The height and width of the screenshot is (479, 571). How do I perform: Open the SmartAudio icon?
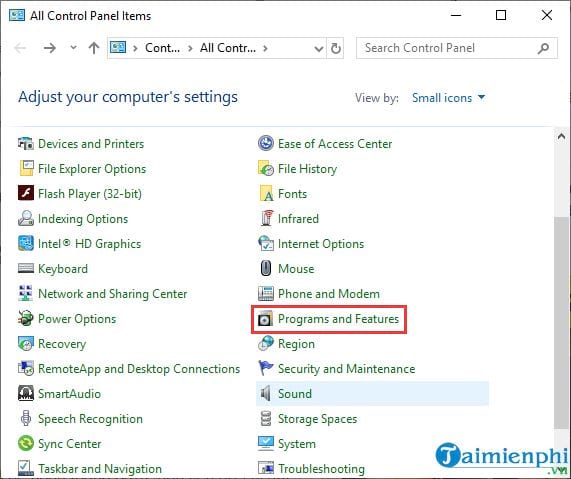[25, 393]
